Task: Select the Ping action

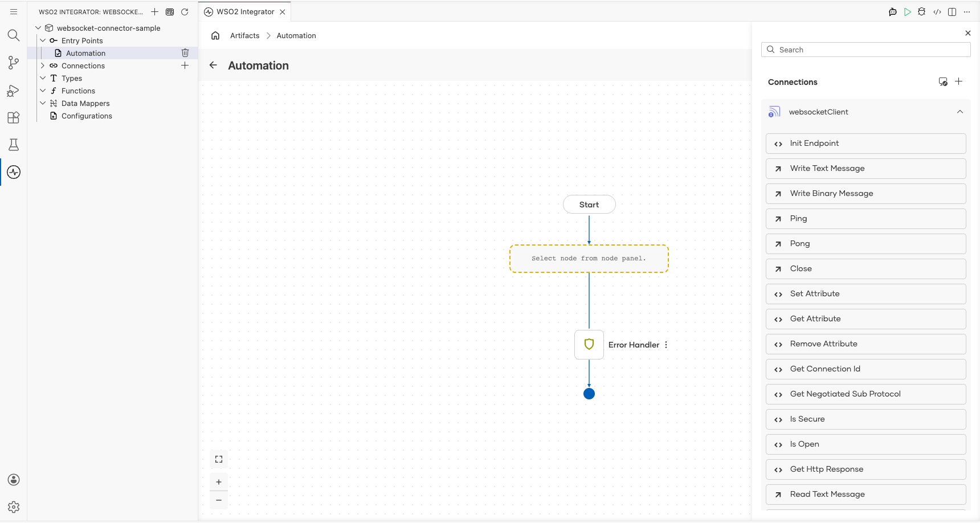Action: pos(866,219)
